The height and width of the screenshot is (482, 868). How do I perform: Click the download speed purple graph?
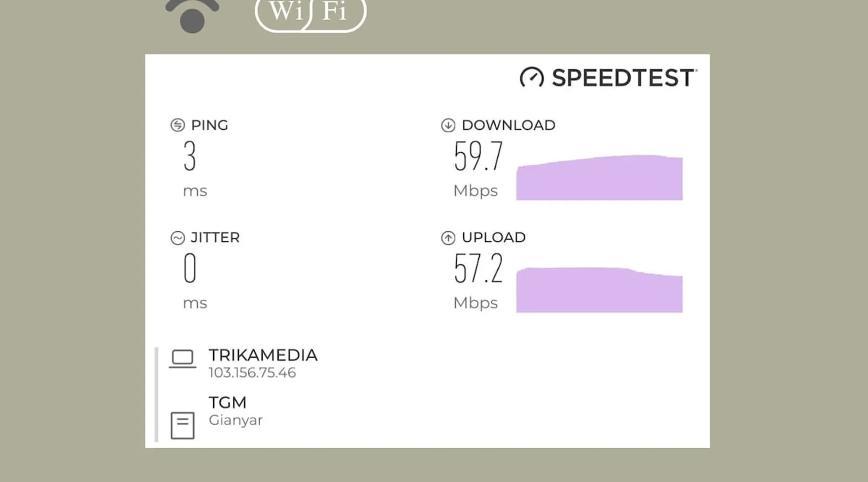(599, 177)
